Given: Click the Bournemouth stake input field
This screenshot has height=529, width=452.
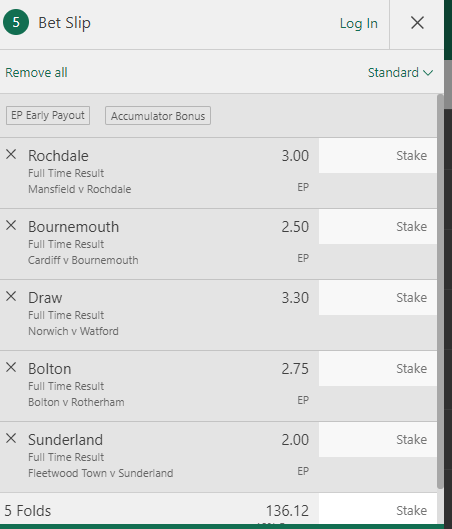Looking at the screenshot, I should (378, 226).
